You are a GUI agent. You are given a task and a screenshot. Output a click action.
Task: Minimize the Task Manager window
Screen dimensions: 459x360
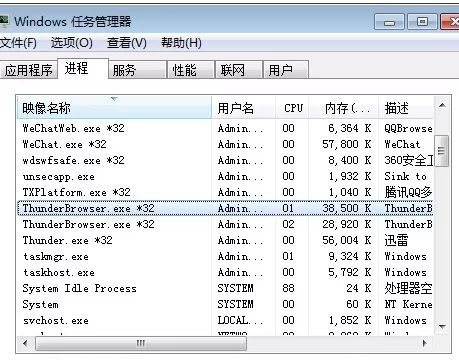pyautogui.click(x=389, y=22)
